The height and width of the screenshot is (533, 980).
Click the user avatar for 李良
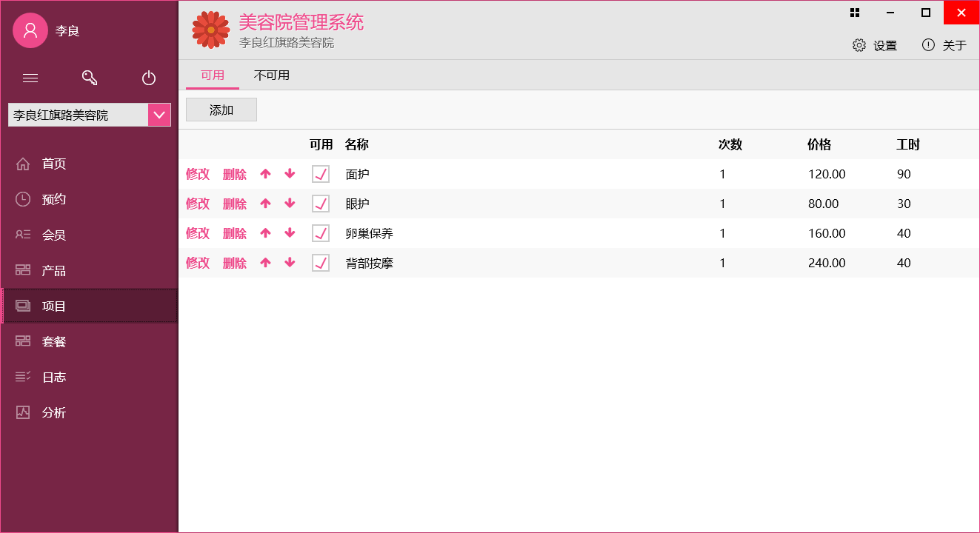(30, 30)
